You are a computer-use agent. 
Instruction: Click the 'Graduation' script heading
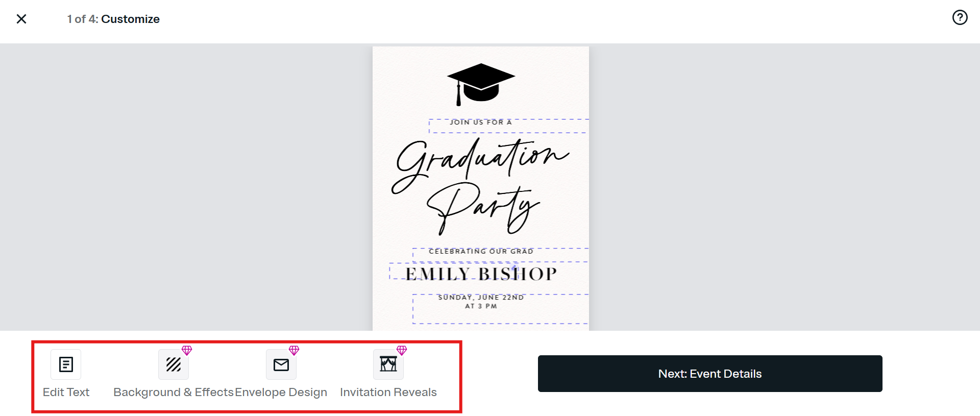(481, 158)
